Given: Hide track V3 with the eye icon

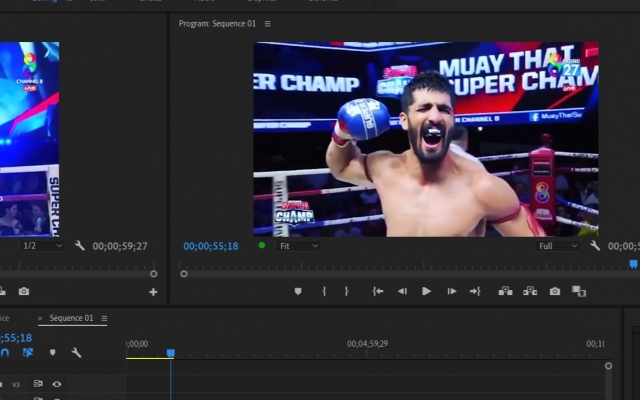Looking at the screenshot, I should pos(57,384).
